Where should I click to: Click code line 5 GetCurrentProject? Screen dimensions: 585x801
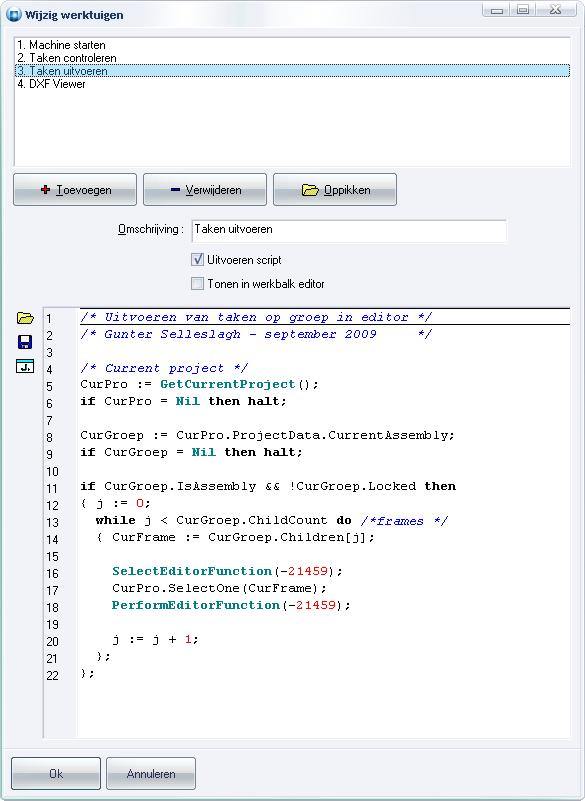(x=199, y=384)
